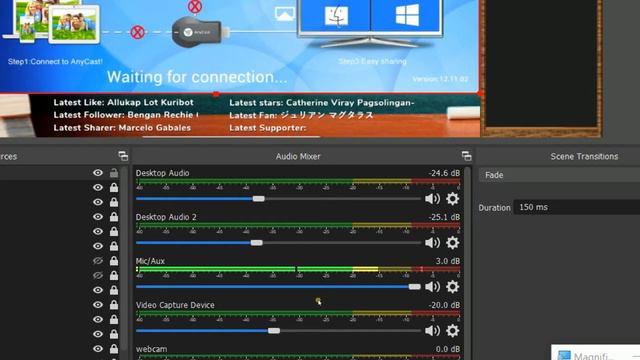This screenshot has width=640, height=360.
Task: Click Video Capture Device volume slider handle
Action: point(274,331)
